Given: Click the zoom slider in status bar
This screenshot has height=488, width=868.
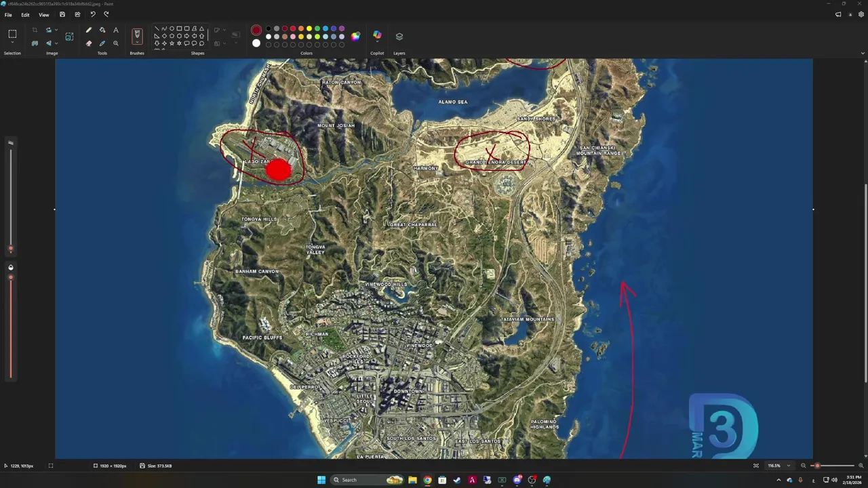Looking at the screenshot, I should pos(831,466).
